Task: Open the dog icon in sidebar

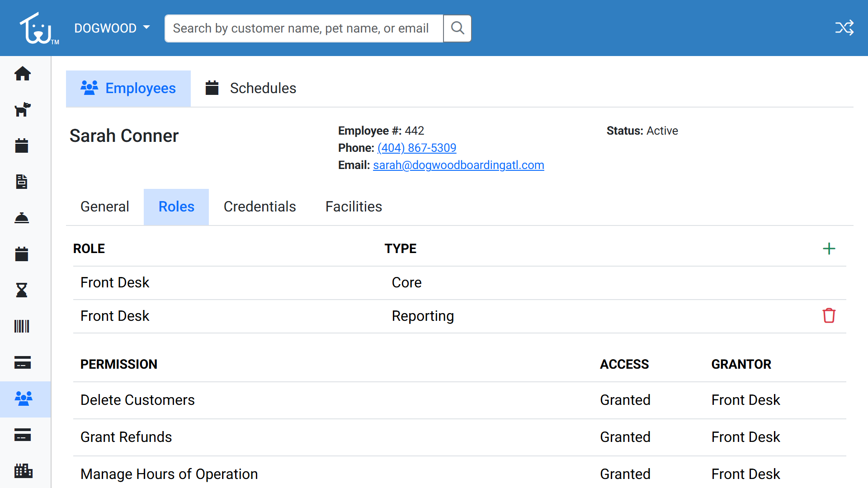Action: [x=22, y=110]
